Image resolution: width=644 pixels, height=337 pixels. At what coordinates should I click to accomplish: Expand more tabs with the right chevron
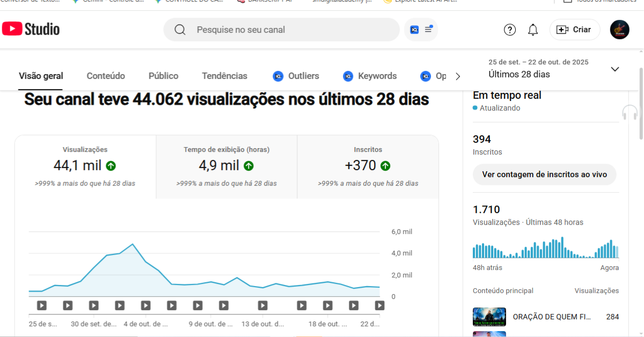(458, 76)
